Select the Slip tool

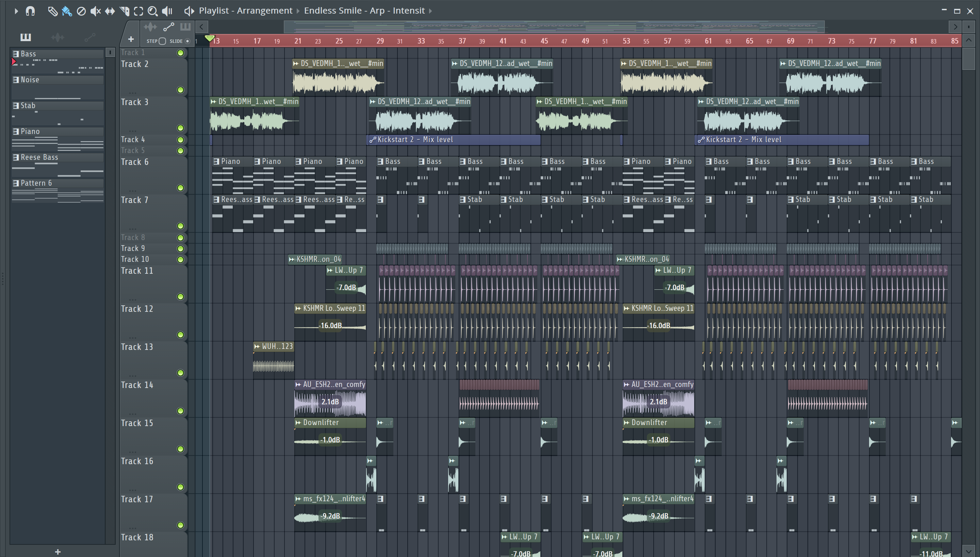(x=110, y=11)
